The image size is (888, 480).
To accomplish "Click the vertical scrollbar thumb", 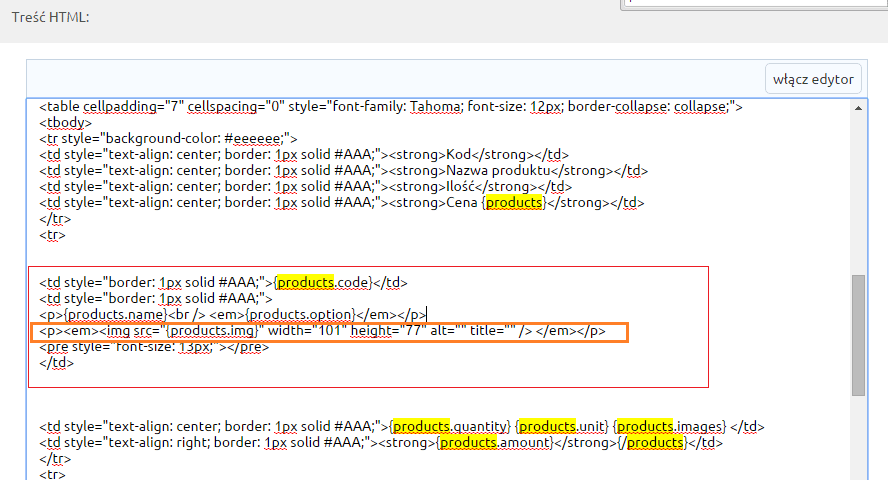I will [x=859, y=335].
